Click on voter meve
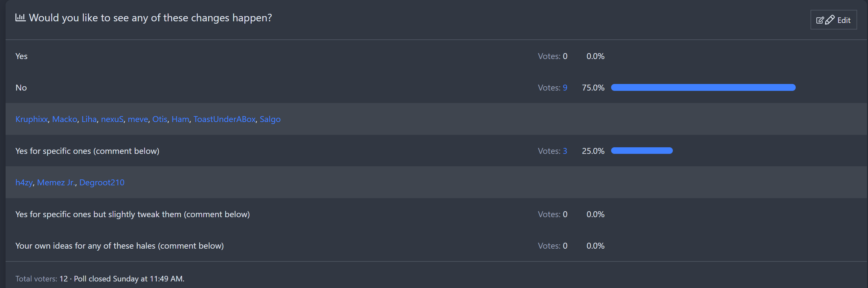Image resolution: width=868 pixels, height=288 pixels. click(x=138, y=119)
